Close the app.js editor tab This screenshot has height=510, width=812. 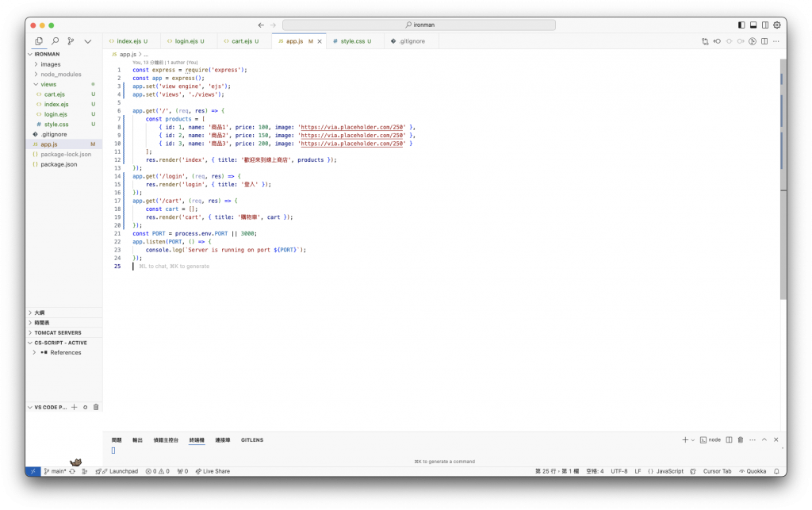(x=320, y=41)
